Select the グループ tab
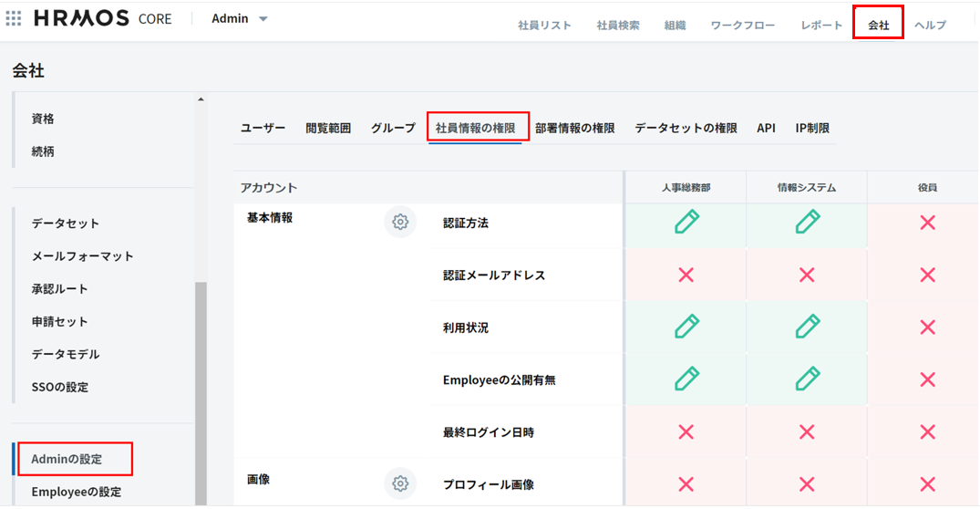The height and width of the screenshot is (509, 980). (x=393, y=129)
